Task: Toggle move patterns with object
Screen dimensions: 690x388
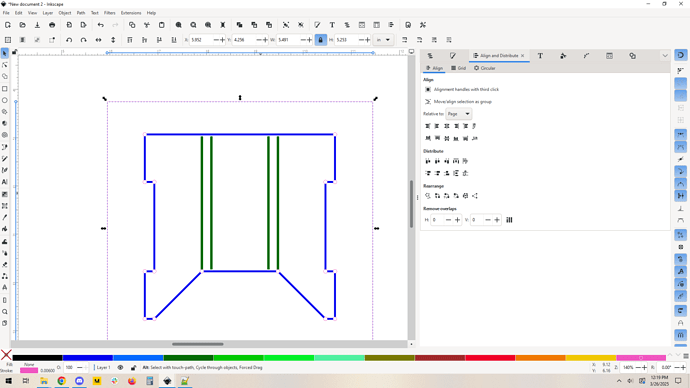Action: (x=449, y=40)
